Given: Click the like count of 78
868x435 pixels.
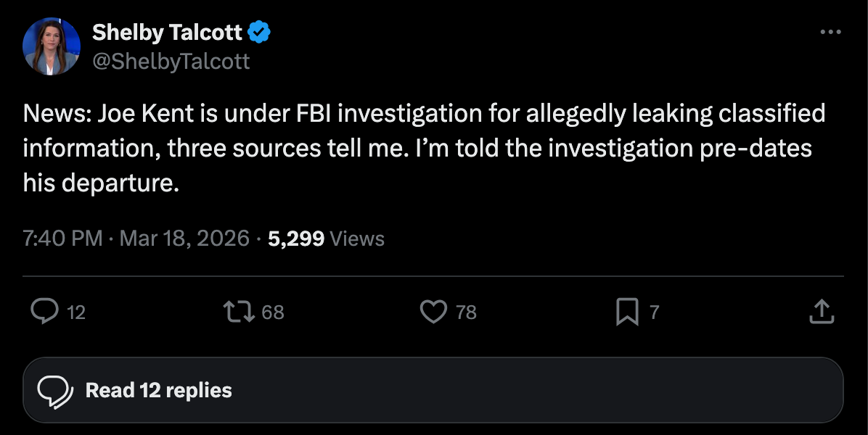Looking at the screenshot, I should [466, 312].
